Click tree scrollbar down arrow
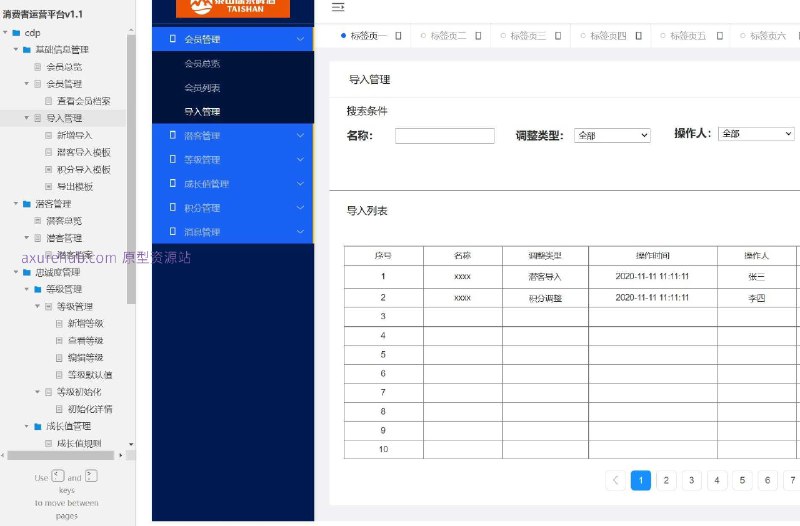800x526 pixels. point(131,444)
